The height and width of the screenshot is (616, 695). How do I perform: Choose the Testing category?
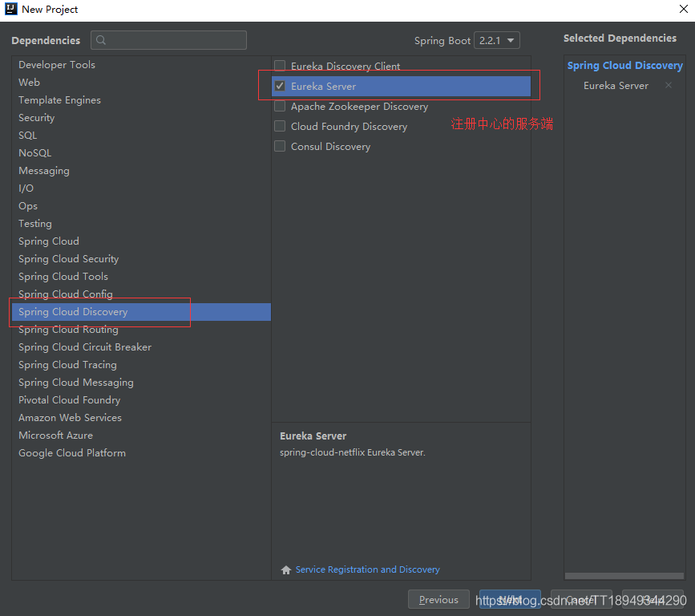tap(141, 224)
